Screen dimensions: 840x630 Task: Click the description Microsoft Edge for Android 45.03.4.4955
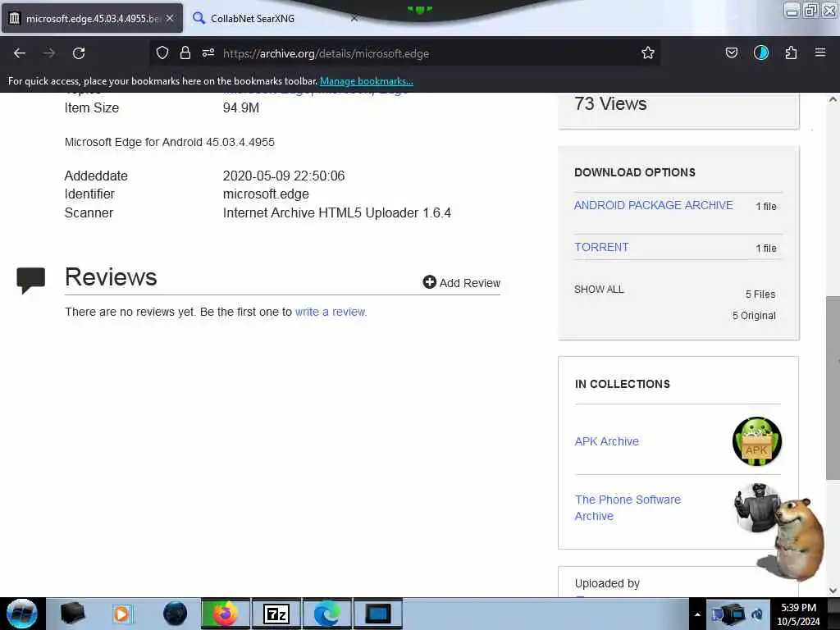(x=169, y=142)
